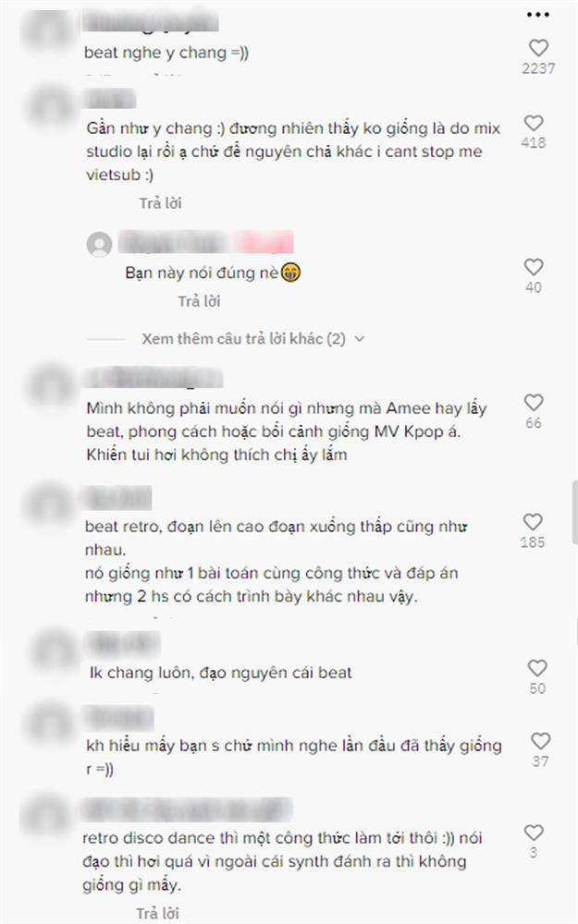Screen dimensions: 578x924
Task: Like the 'retro disco dance' comment
Action: 534,833
